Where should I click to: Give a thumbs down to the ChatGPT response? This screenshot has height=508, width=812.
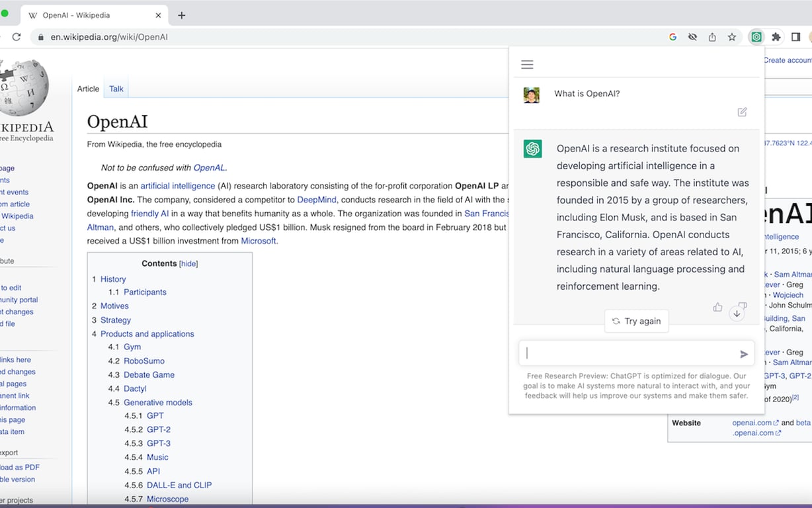741,304
